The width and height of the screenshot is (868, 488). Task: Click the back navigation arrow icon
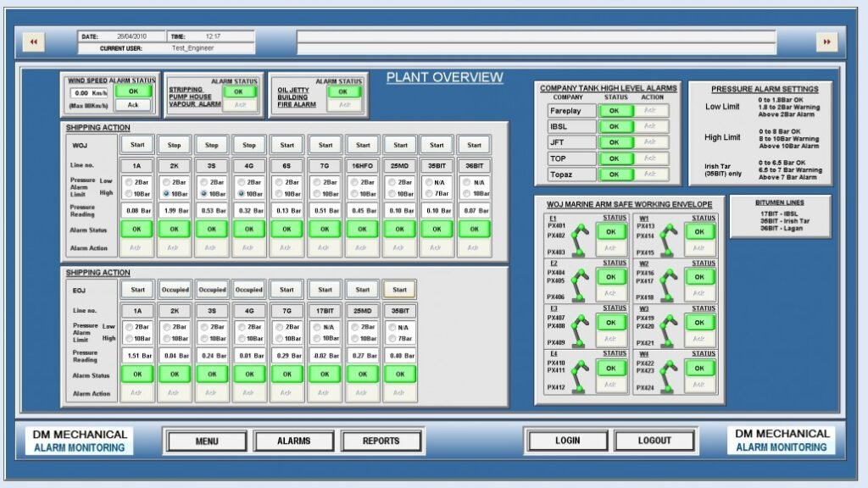pos(34,42)
